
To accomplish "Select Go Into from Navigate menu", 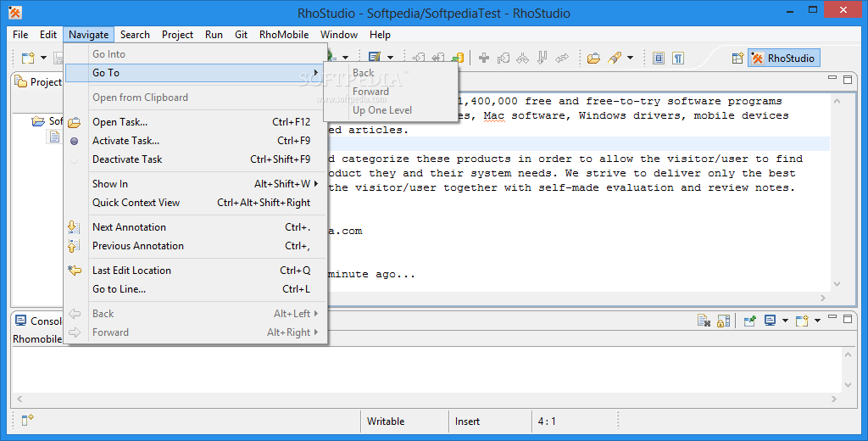I will pos(196,53).
